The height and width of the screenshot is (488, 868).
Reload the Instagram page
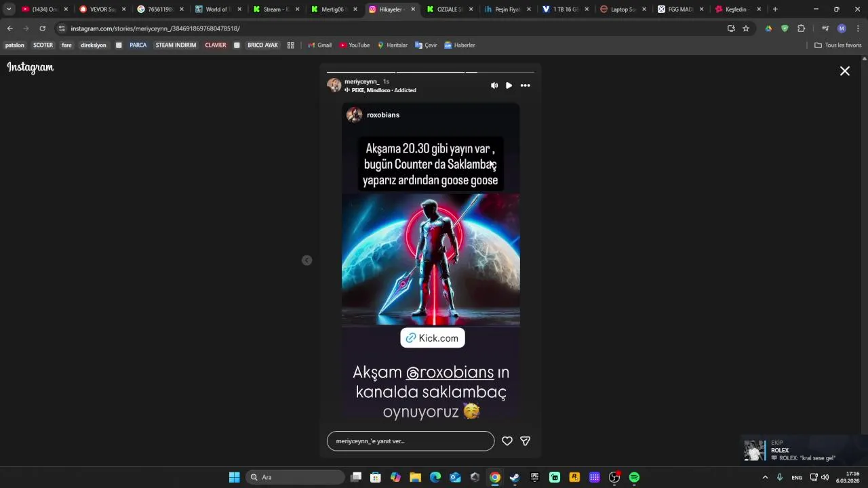[x=42, y=28]
